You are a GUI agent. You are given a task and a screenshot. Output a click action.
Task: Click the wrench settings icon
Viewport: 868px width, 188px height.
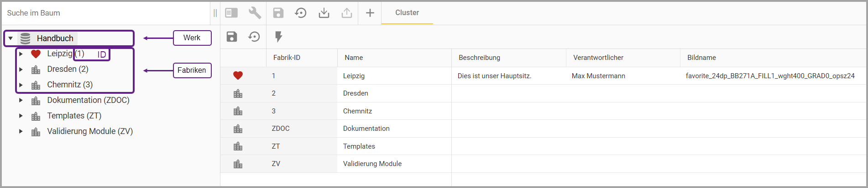[255, 13]
